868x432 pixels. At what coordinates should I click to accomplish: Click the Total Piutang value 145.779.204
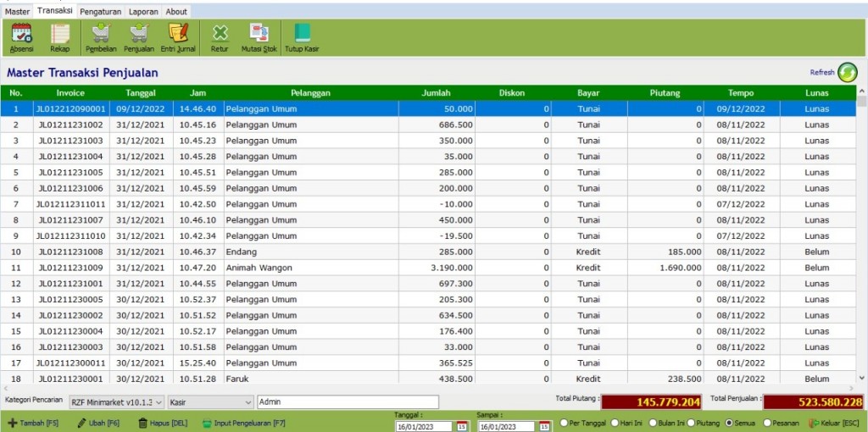pos(652,402)
